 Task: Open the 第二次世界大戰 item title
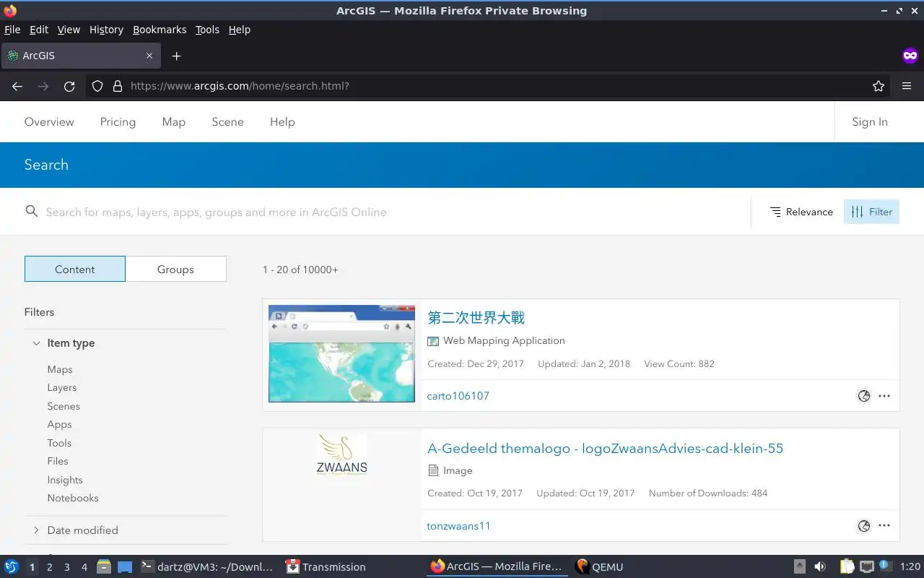tap(476, 318)
